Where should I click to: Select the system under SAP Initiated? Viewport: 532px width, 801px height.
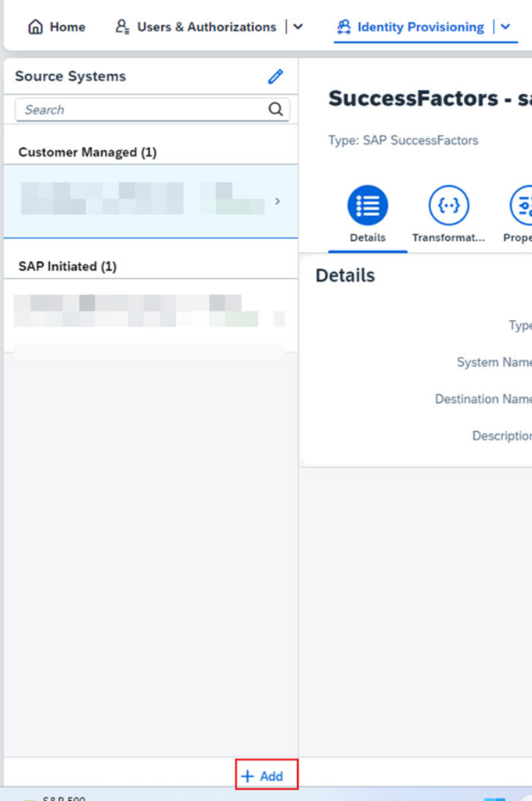point(149,313)
